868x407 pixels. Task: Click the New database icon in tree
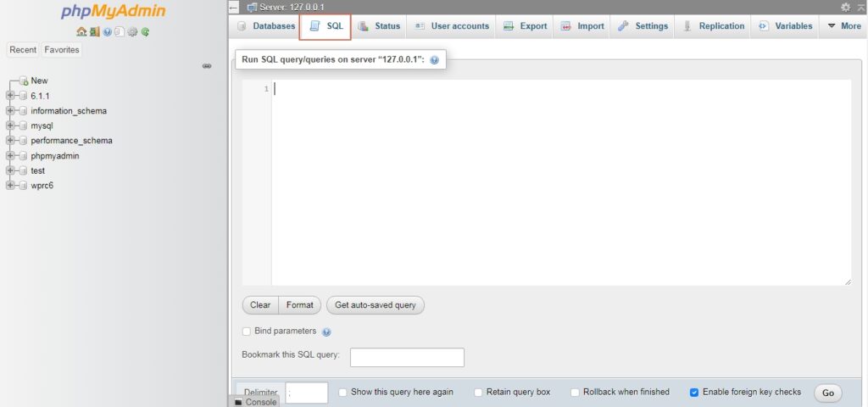[23, 81]
